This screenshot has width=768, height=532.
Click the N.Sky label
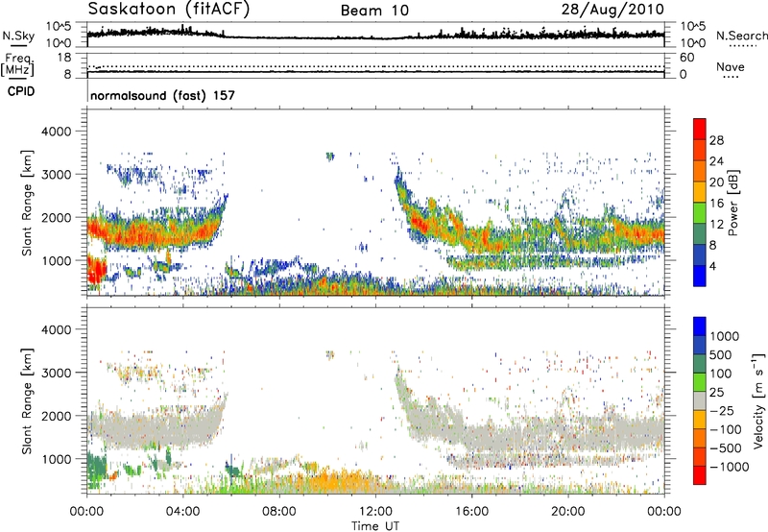pyautogui.click(x=18, y=36)
